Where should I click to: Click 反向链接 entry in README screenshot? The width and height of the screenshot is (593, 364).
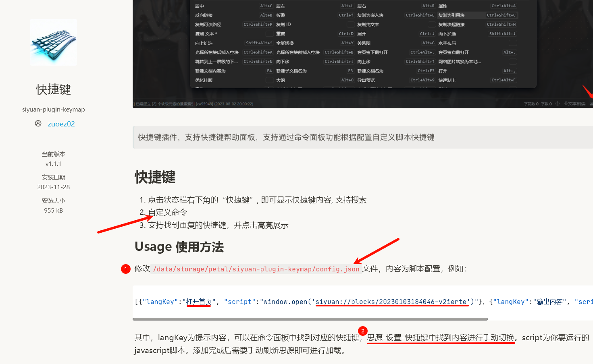[x=204, y=15]
